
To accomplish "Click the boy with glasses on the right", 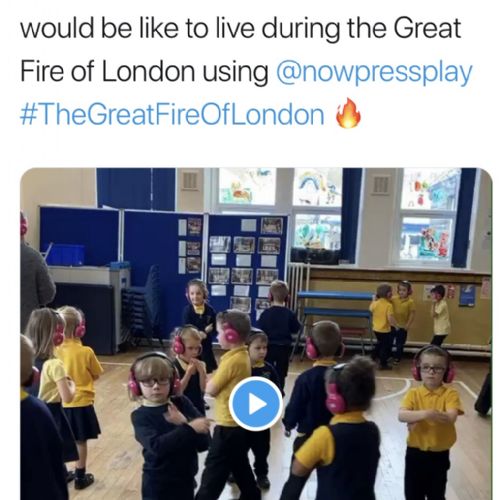I will click(x=431, y=422).
